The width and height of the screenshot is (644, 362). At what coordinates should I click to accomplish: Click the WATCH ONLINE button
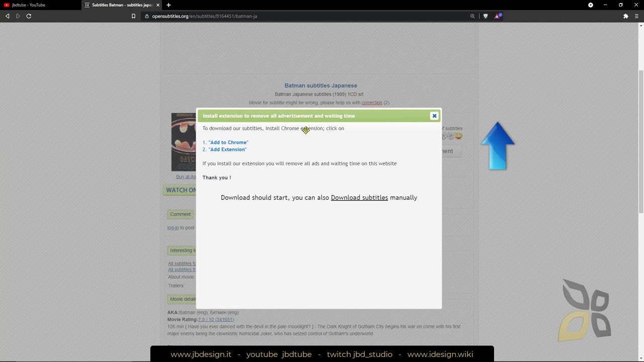point(180,190)
